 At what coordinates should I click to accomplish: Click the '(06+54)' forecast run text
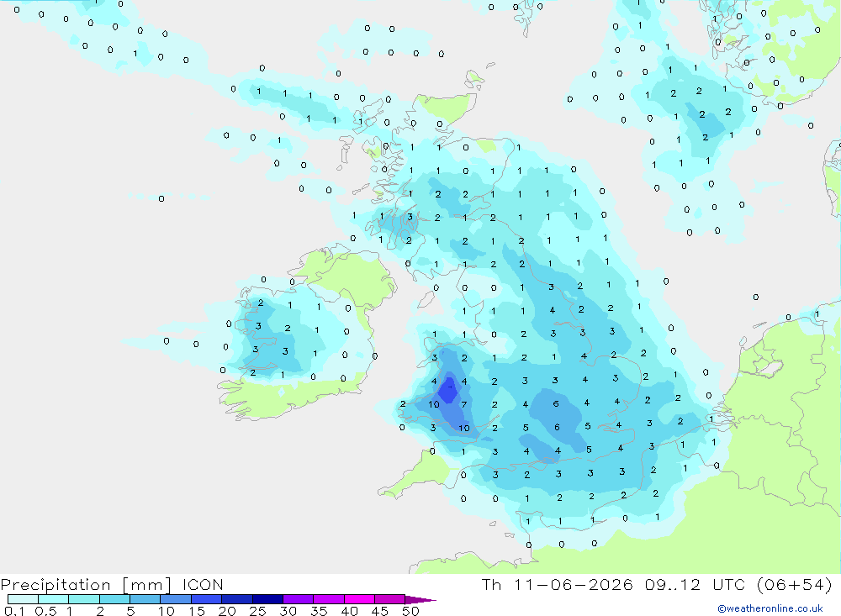pyautogui.click(x=795, y=584)
